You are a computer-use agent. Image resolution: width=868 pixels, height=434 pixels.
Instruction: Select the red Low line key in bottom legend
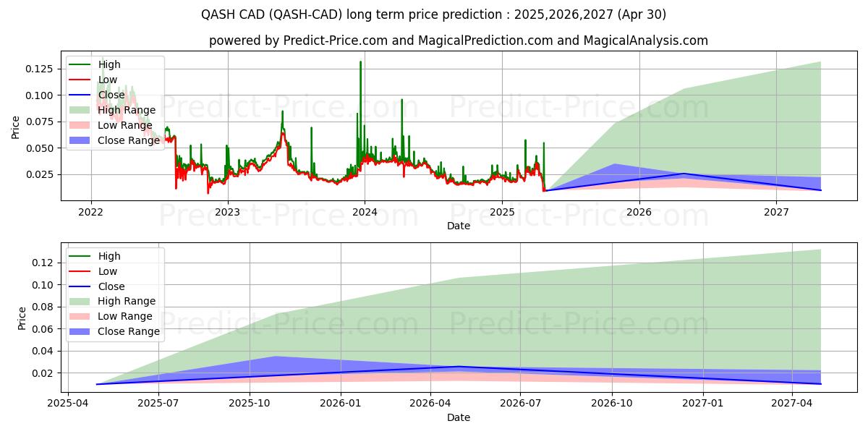click(x=80, y=271)
